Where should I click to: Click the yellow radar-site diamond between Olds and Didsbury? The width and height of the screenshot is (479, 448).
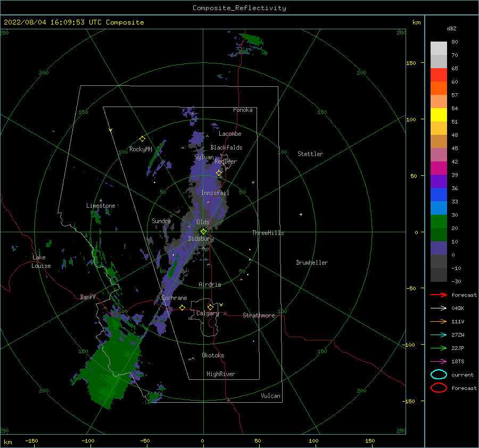(203, 232)
